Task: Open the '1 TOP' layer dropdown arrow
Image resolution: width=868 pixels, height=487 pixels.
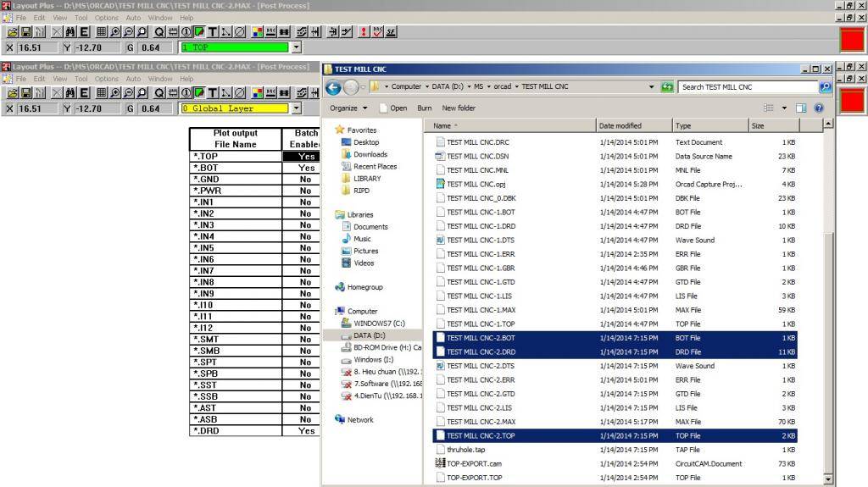Action: (x=297, y=47)
